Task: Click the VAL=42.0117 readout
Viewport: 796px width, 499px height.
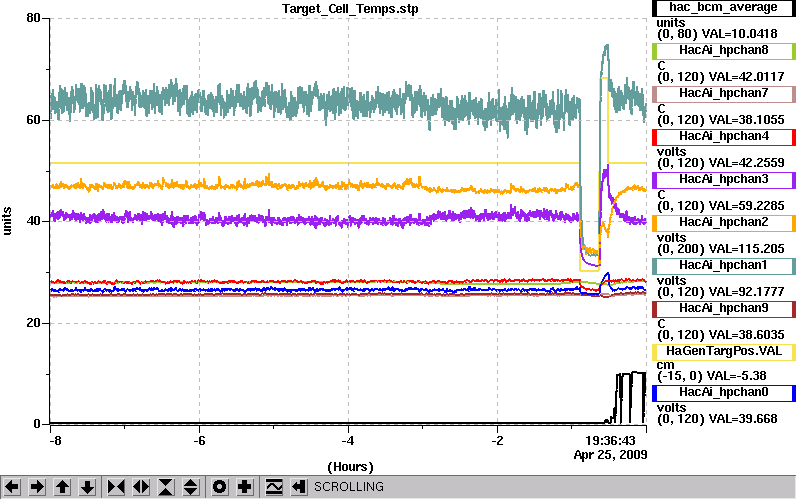Action: 746,77
